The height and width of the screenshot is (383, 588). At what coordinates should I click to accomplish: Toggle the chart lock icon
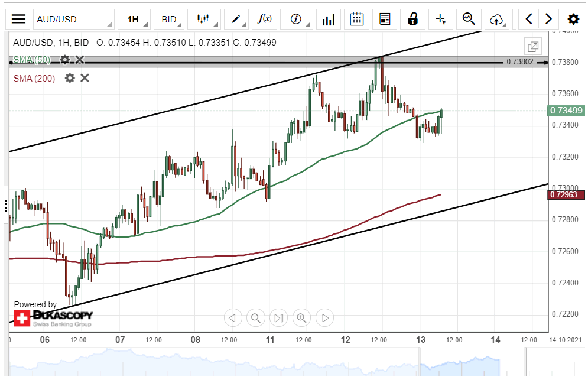(x=412, y=19)
